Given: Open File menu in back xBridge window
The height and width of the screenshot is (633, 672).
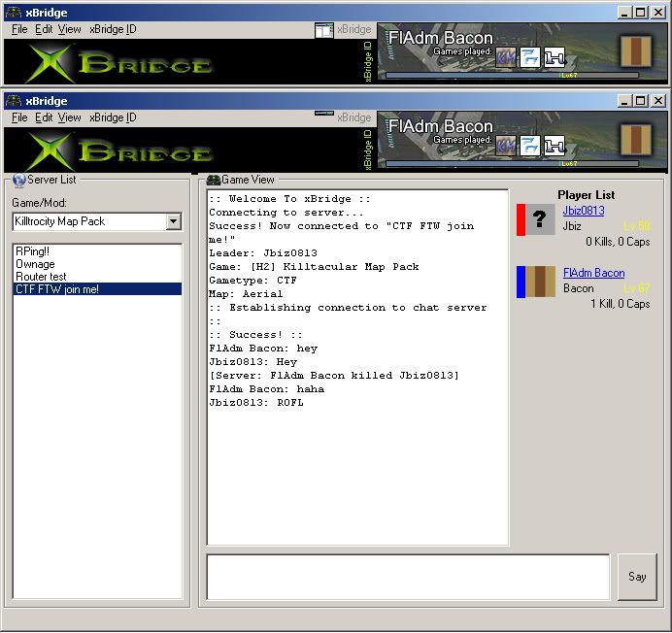Looking at the screenshot, I should point(19,29).
